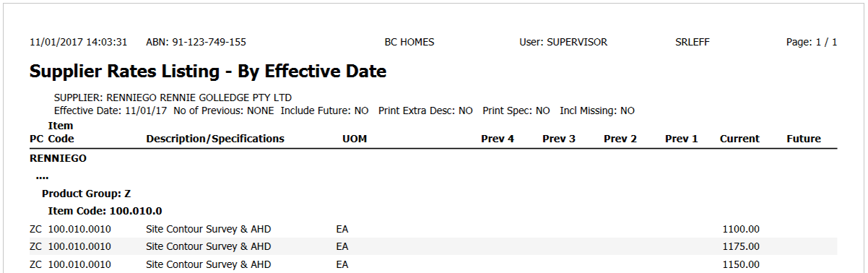Click the supplier name RENNIE GOLLEDGE PTY LTD line
Viewport: 868px width, 273px height.
tap(173, 97)
